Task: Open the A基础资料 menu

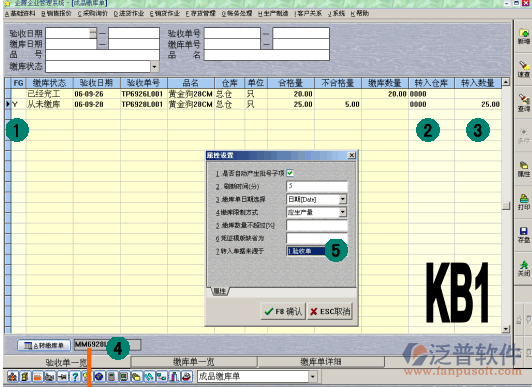Action: pyautogui.click(x=20, y=14)
